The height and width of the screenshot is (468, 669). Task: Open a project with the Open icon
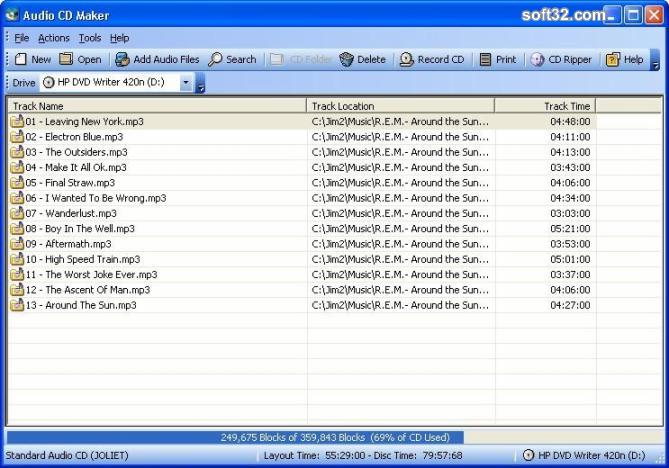(66, 59)
